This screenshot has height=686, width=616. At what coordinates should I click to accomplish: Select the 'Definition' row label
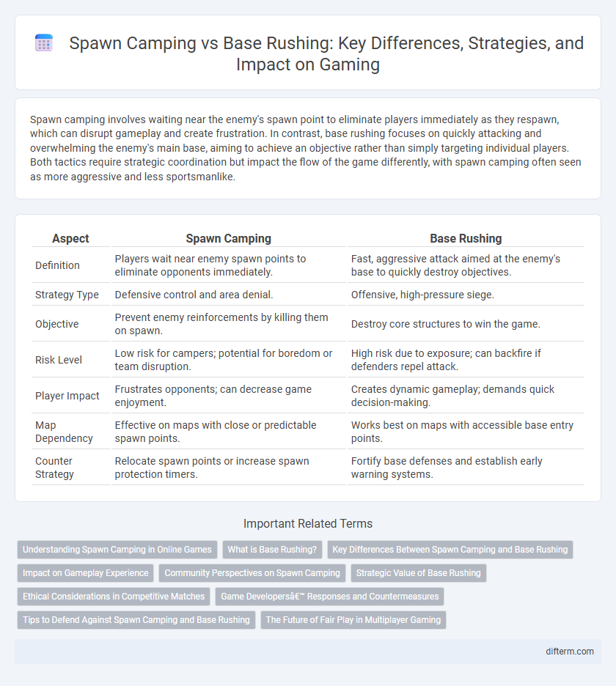[x=57, y=265]
